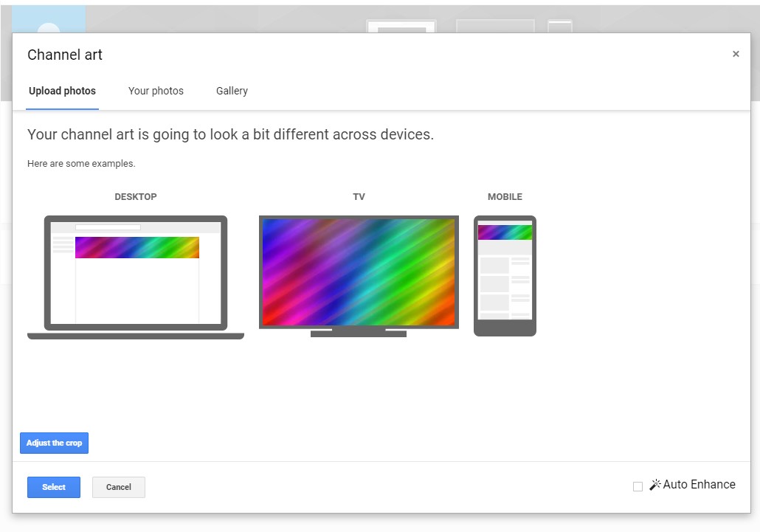Close the Channel art dialog

click(x=735, y=54)
